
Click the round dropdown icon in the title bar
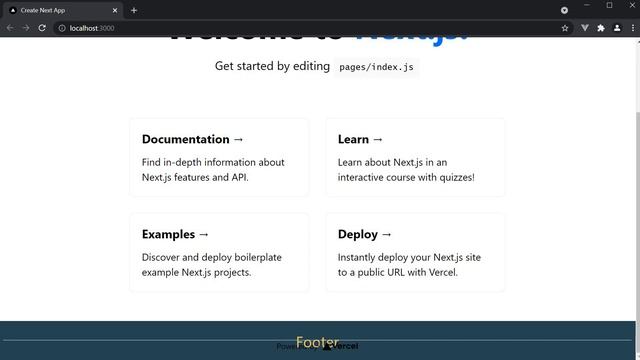pyautogui.click(x=564, y=10)
